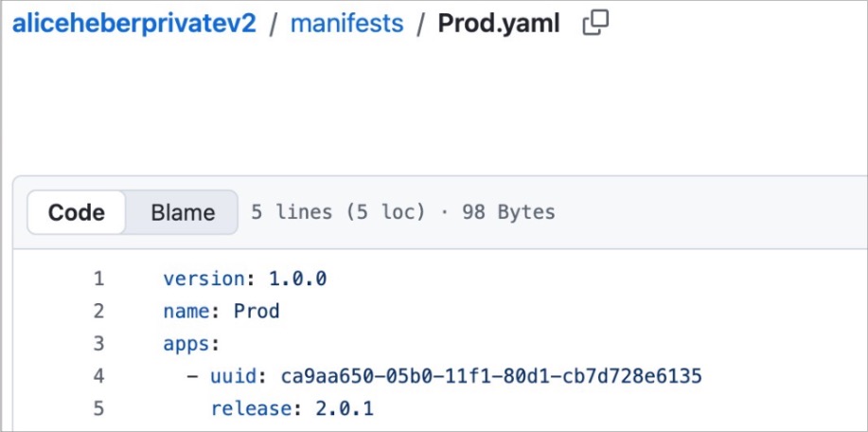Select line number 3 in the gutter
Screen dimensions: 868x432
point(98,343)
